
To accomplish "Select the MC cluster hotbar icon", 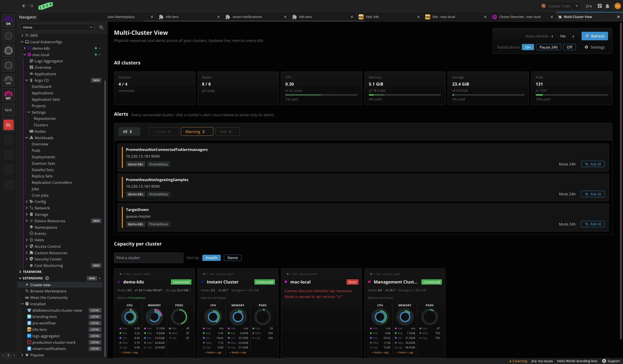I will 8,95.
